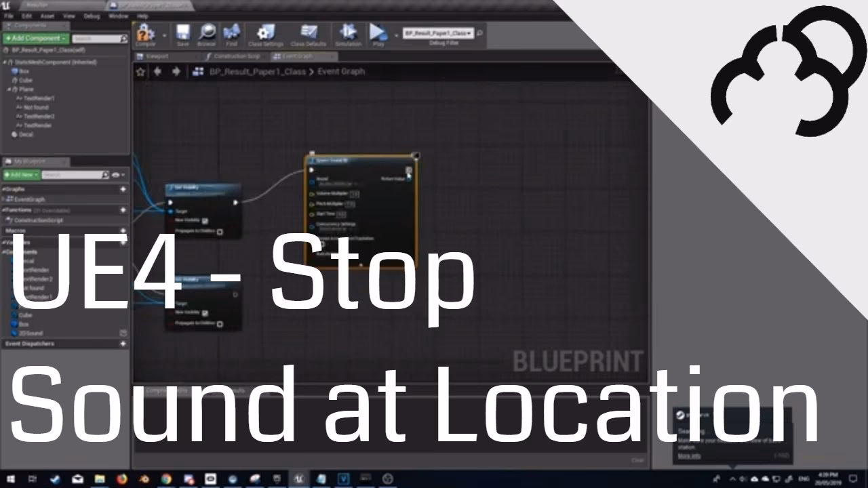Collapse the Functions section
Image resolution: width=868 pixels, height=488 pixels.
pyautogui.click(x=3, y=210)
